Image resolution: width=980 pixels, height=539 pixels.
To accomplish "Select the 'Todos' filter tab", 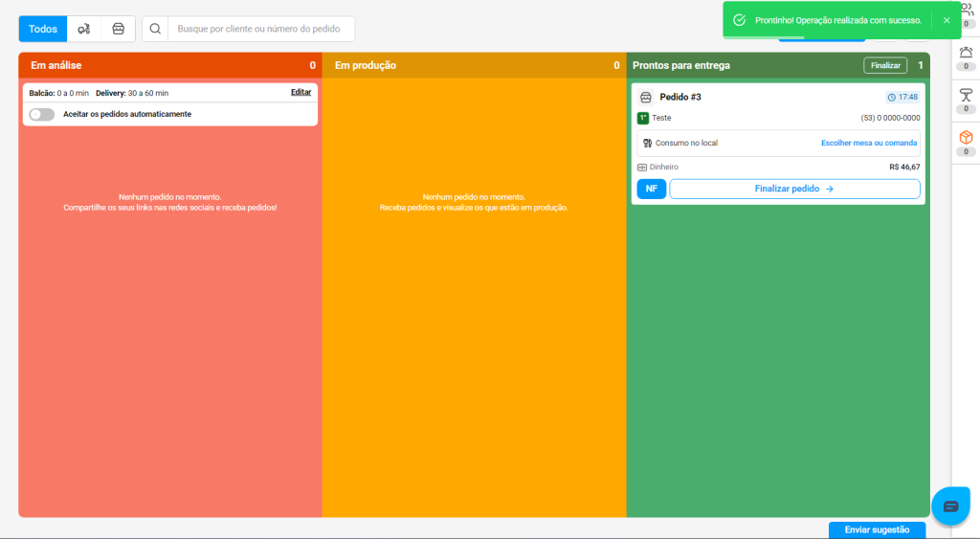I will click(43, 29).
